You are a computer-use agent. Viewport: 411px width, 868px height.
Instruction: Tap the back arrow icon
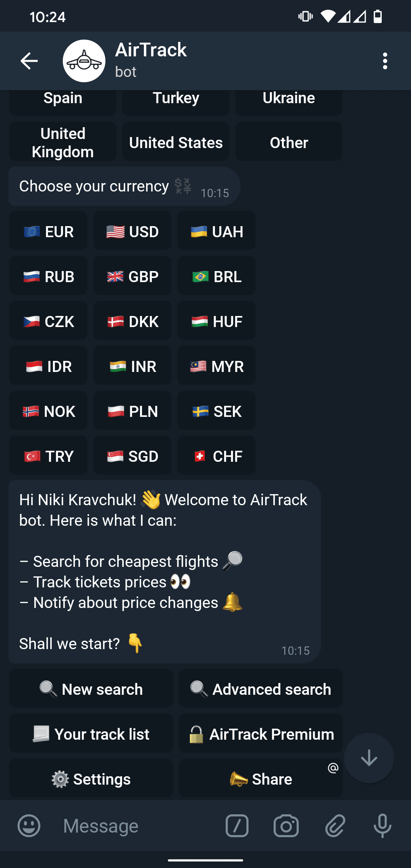[29, 61]
